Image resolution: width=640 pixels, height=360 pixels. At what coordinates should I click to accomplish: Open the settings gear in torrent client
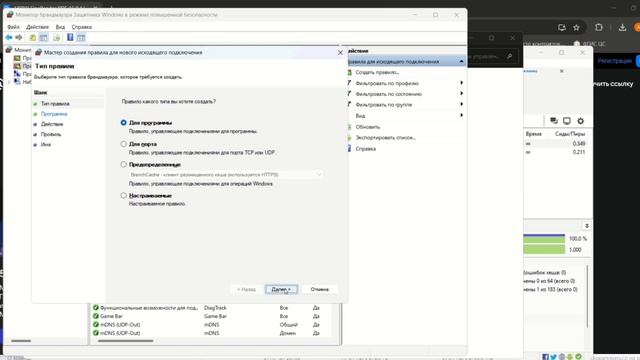580,121
